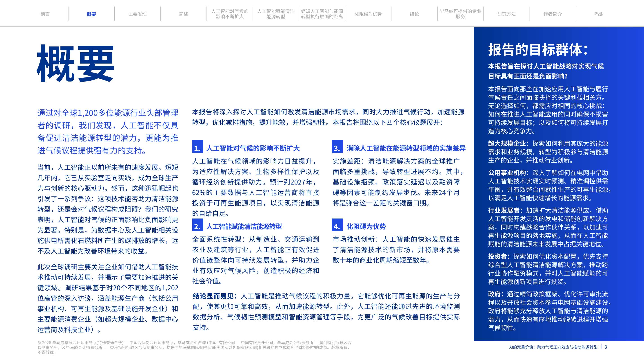
Task: Click the 报告的目标群体 sidebar heading
Action: pos(538,50)
